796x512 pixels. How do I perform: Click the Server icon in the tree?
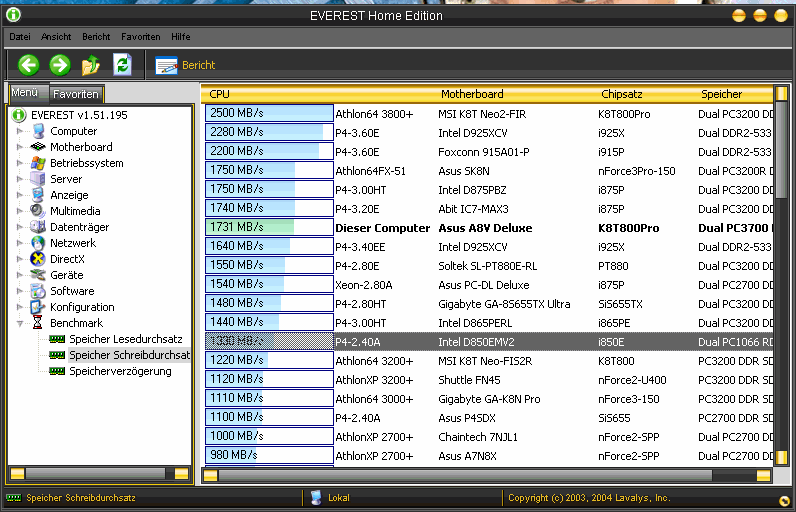point(38,179)
